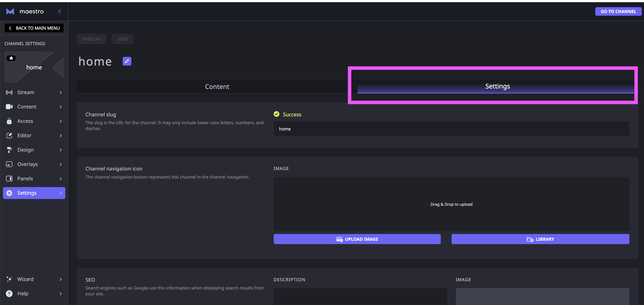Click the Wizard sparkle icon
This screenshot has height=305, width=644.
pyautogui.click(x=9, y=279)
